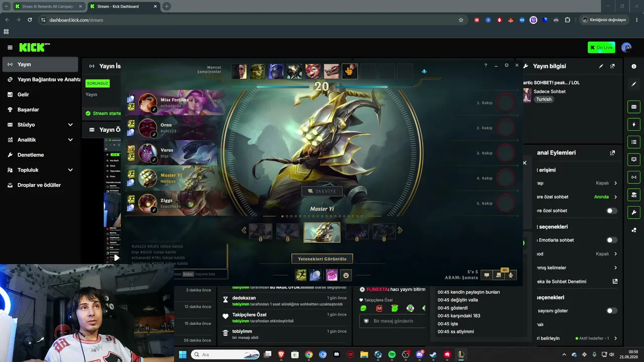644x362 pixels.
Task: Open the profile avatar menu
Action: coord(626,47)
